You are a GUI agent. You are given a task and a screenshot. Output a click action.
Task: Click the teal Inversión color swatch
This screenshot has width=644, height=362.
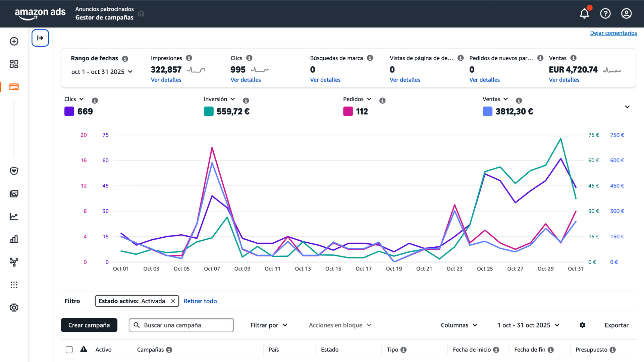pyautogui.click(x=209, y=111)
